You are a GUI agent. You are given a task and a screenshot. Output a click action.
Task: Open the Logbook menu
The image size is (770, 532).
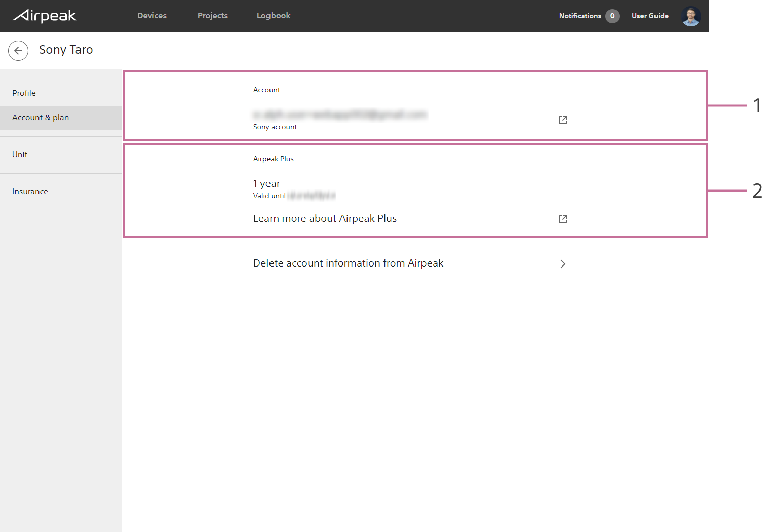coord(274,16)
